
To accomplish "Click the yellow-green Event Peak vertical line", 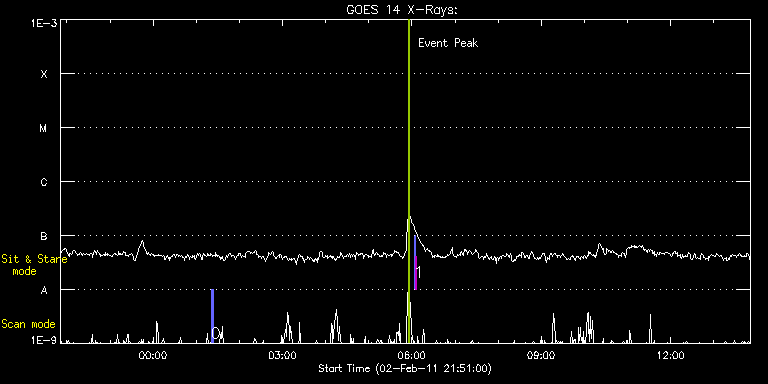I will coord(408,181).
